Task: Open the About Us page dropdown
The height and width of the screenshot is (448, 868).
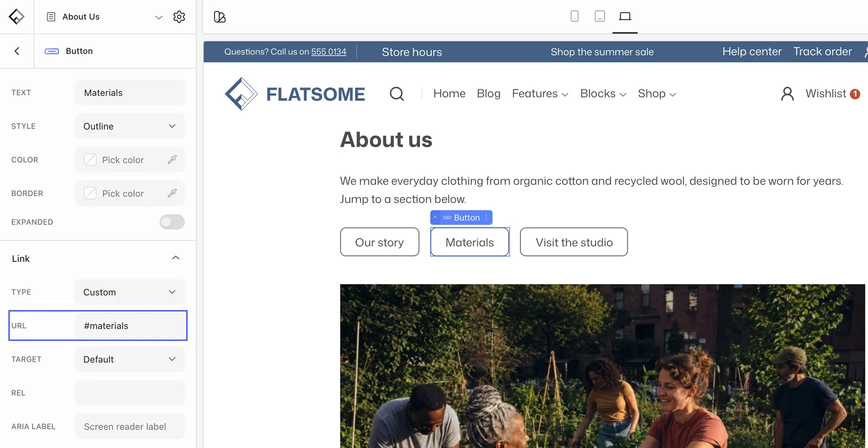Action: pos(159,17)
